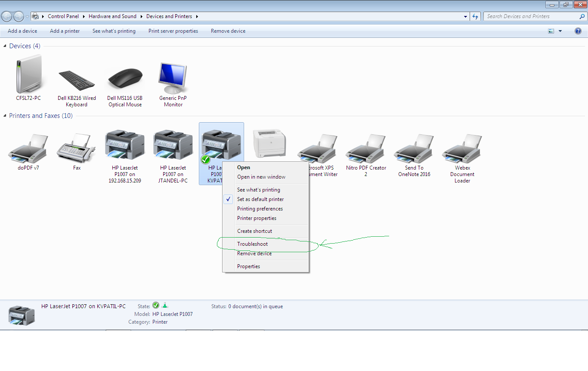The width and height of the screenshot is (588, 371).
Task: Choose Open in new window
Action: 266,177
